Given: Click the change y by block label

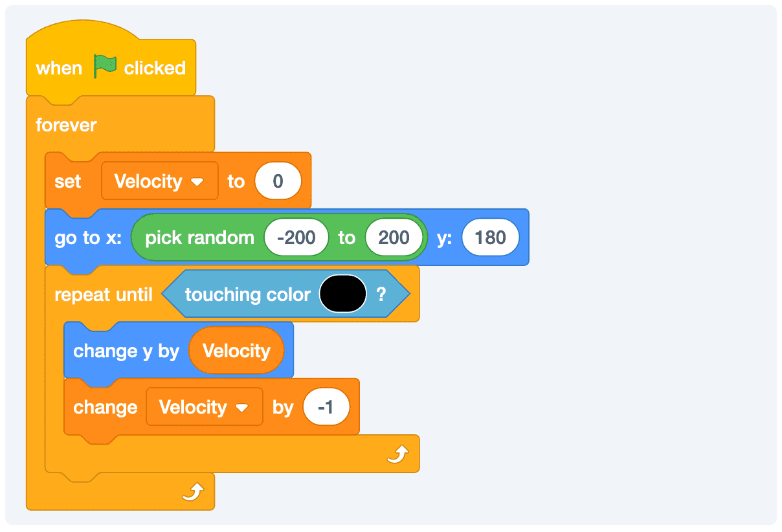Looking at the screenshot, I should (x=126, y=351).
